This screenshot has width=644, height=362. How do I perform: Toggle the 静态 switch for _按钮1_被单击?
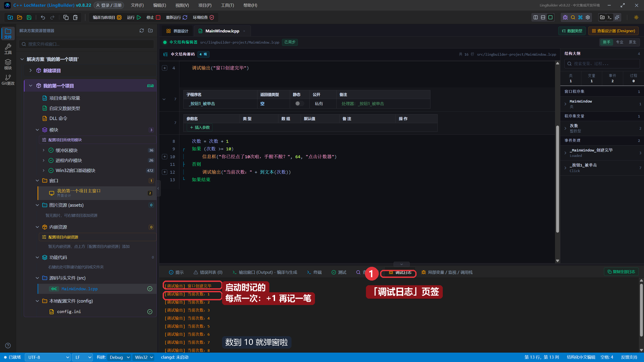299,104
